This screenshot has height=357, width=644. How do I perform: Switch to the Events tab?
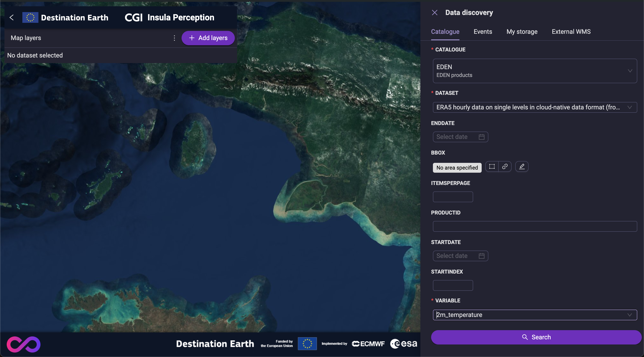tap(483, 32)
